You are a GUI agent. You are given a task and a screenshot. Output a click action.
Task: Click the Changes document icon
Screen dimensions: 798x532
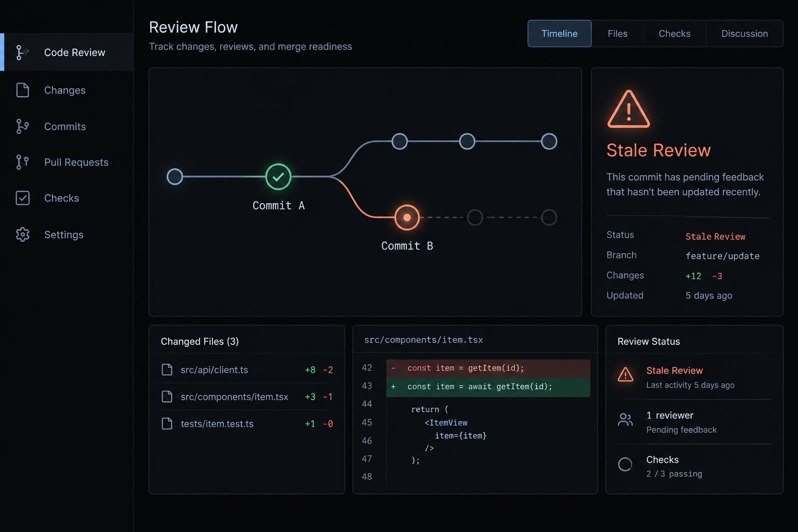click(x=22, y=90)
